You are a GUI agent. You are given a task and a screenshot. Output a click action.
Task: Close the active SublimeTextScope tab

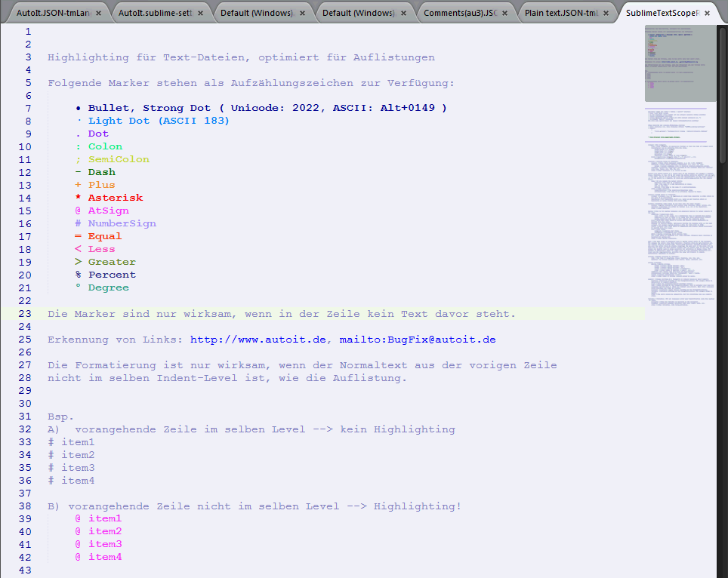click(x=707, y=14)
